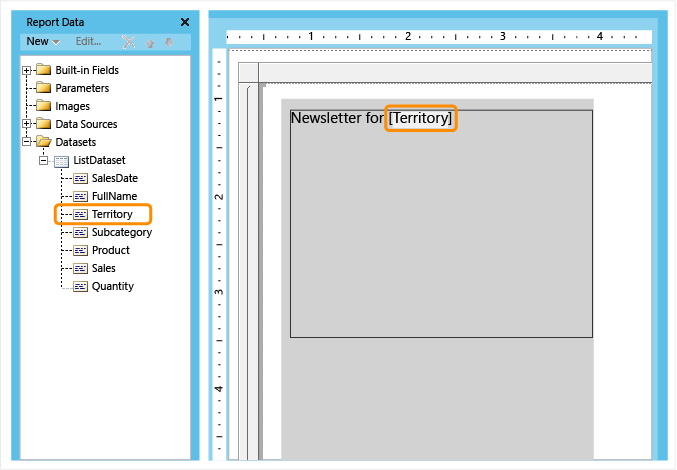
Task: Expand the Built-in Fields node
Action: coord(27,70)
